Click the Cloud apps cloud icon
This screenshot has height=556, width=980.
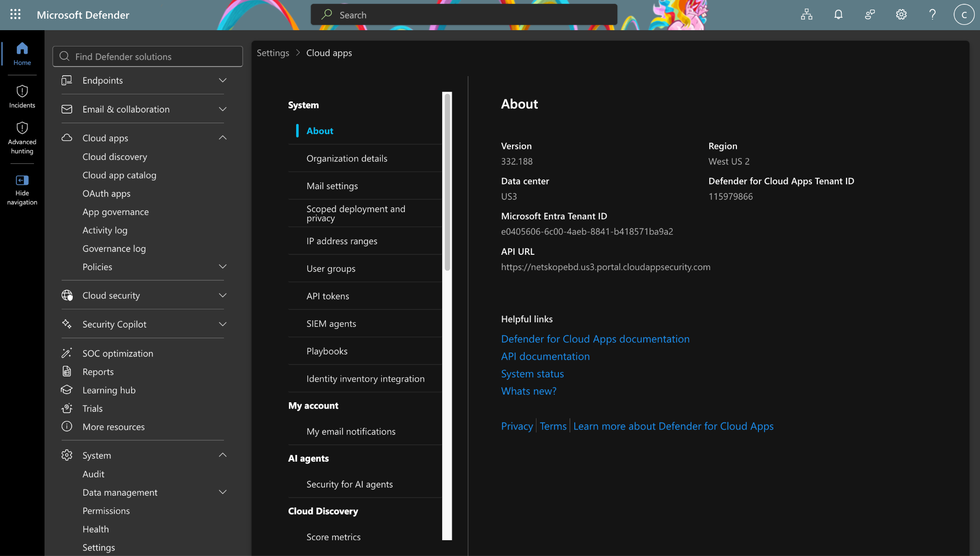(x=67, y=138)
